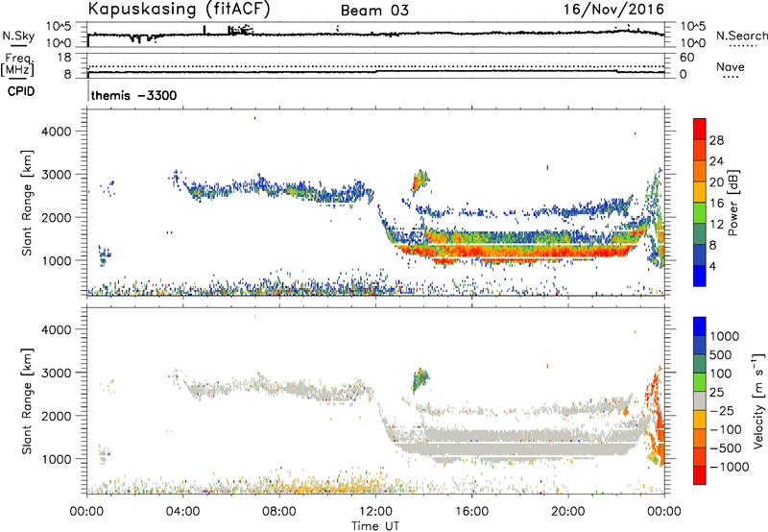Click the 04:00 time tick label
Image resolution: width=768 pixels, height=532 pixels.
click(182, 512)
